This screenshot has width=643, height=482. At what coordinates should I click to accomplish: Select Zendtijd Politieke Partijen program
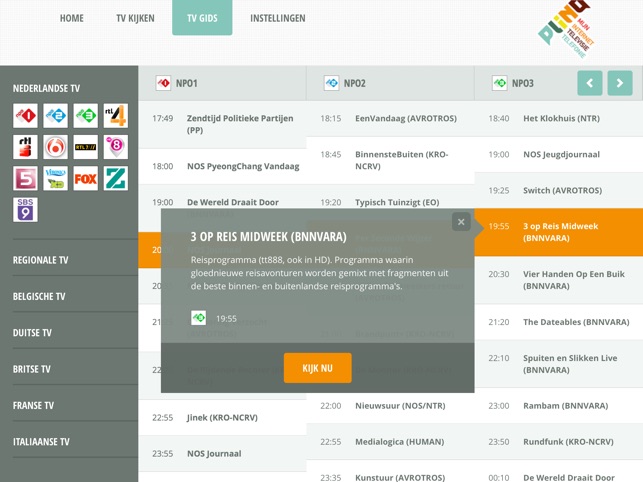click(223, 124)
